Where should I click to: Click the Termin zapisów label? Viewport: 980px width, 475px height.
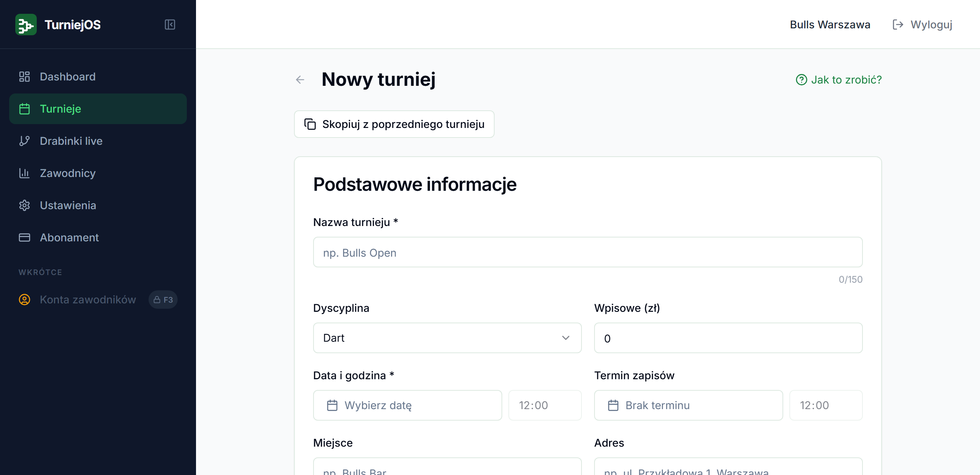tap(634, 375)
